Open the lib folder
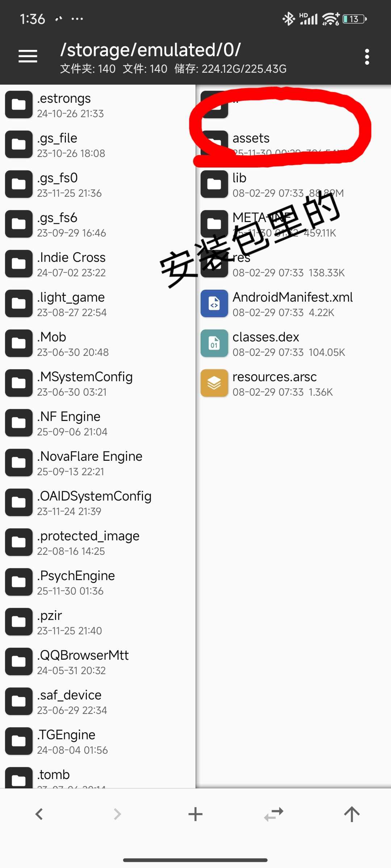 239,184
